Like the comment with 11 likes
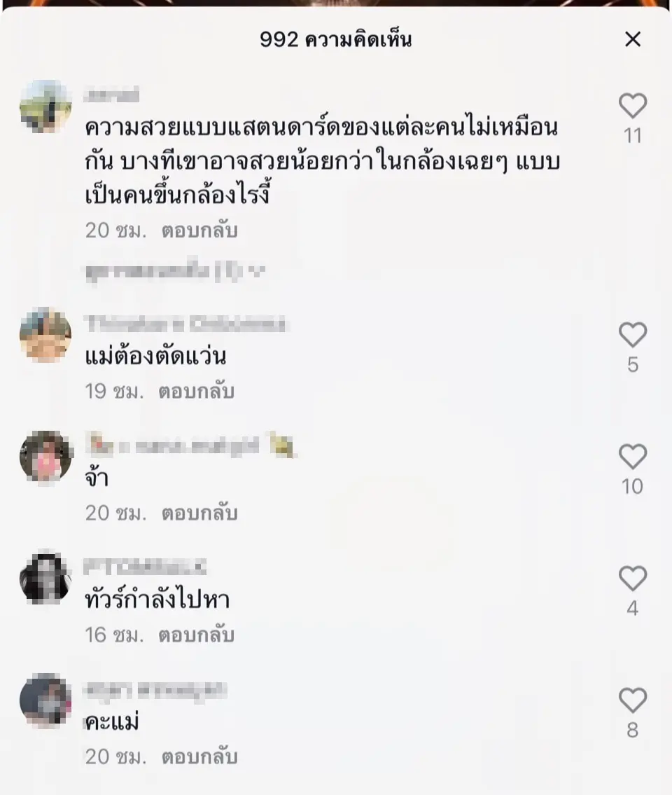The width and height of the screenshot is (672, 795). tap(633, 106)
